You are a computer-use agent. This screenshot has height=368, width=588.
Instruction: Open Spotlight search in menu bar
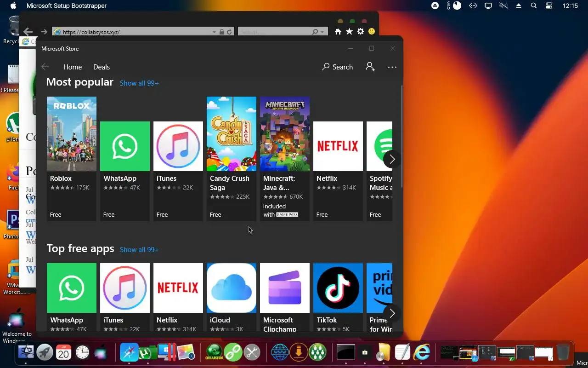point(533,6)
